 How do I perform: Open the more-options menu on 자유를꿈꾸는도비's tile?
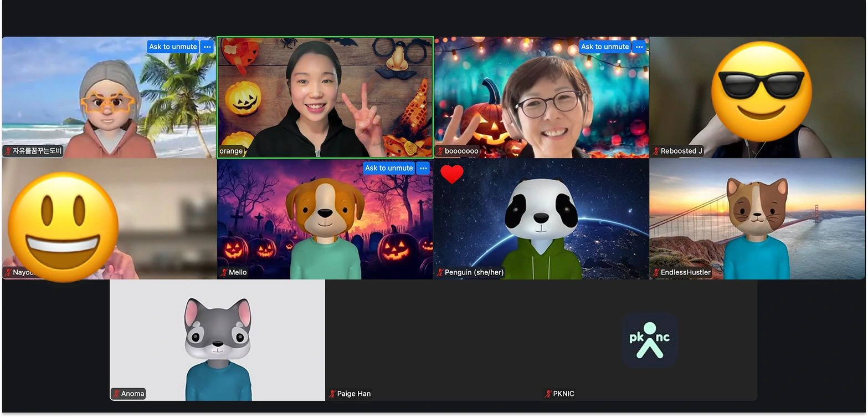[207, 47]
